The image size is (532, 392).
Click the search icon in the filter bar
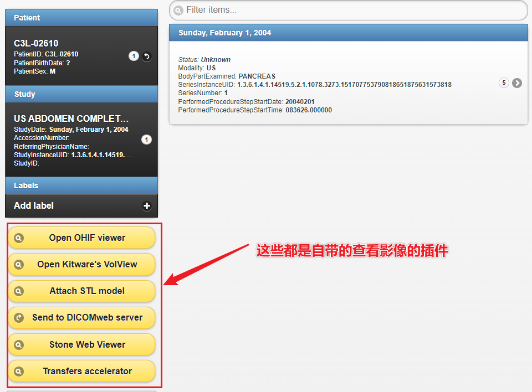pyautogui.click(x=178, y=10)
